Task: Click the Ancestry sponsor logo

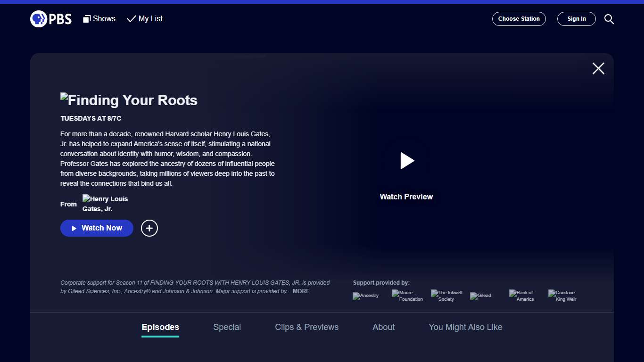Action: pos(366,296)
